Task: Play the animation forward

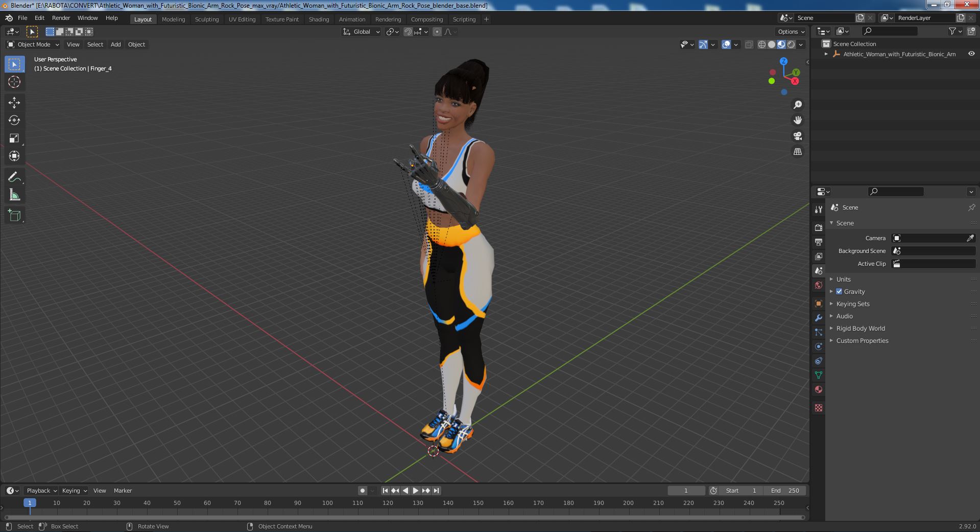Action: tap(415, 491)
